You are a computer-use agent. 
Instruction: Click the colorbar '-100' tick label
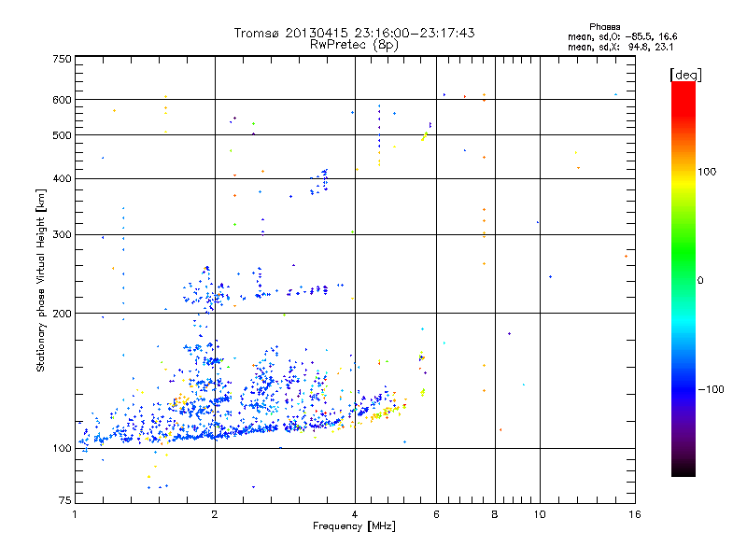point(711,389)
